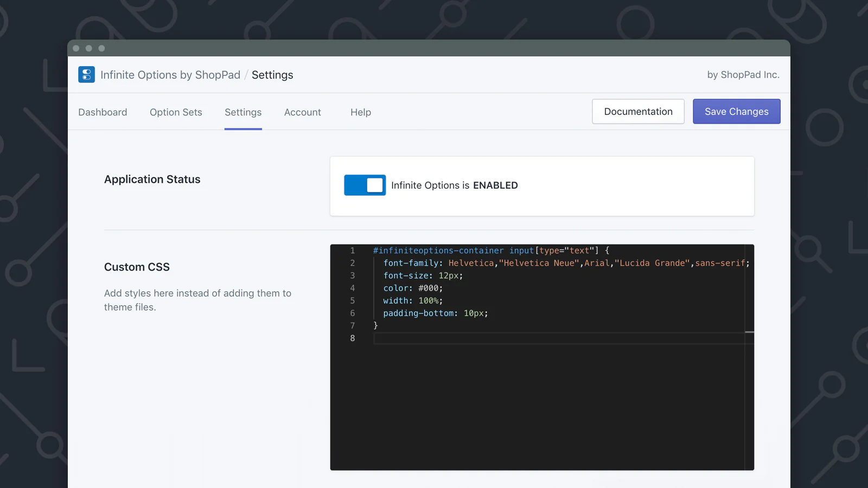Click the #infiniteoptions-container selector line
This screenshot has height=488, width=868.
pos(491,251)
